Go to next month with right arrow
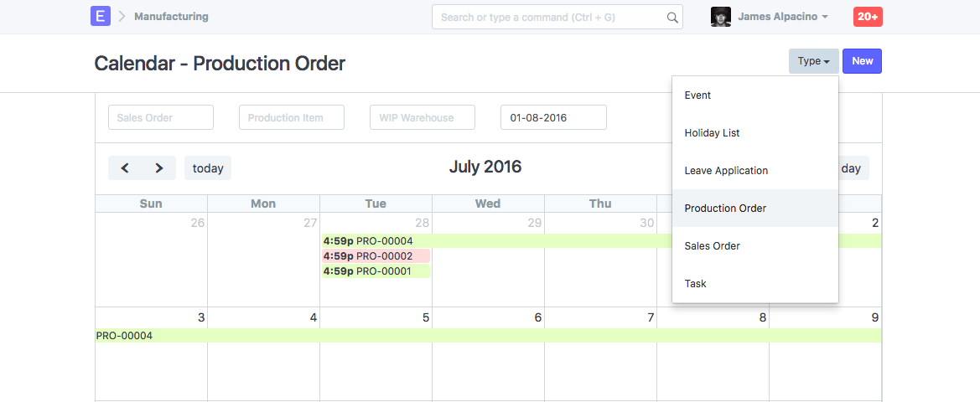The width and height of the screenshot is (980, 402). (x=159, y=168)
